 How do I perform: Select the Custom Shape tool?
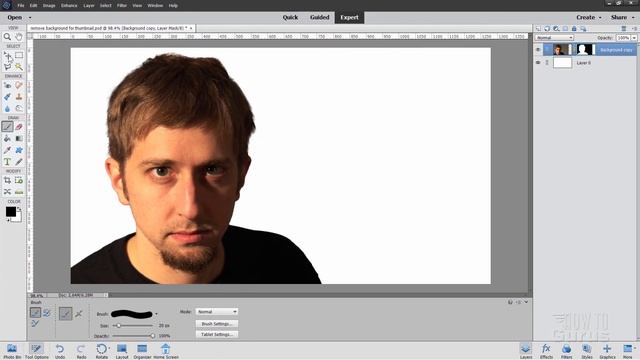point(19,150)
